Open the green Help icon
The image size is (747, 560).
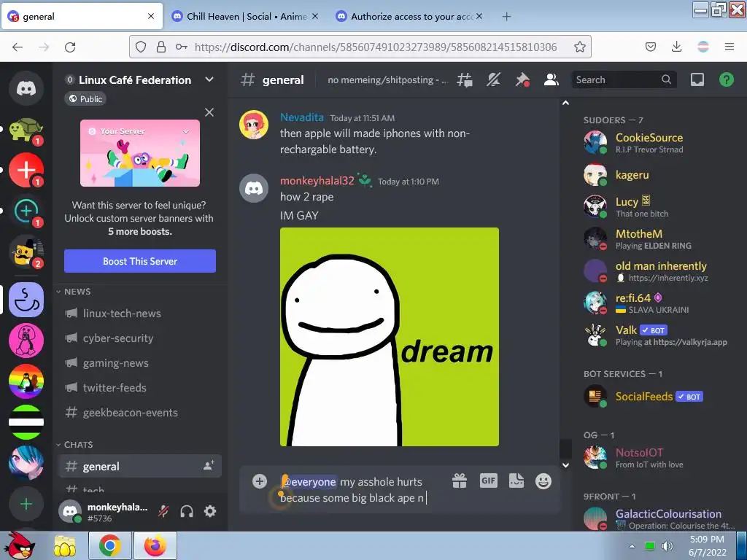pyautogui.click(x=726, y=79)
